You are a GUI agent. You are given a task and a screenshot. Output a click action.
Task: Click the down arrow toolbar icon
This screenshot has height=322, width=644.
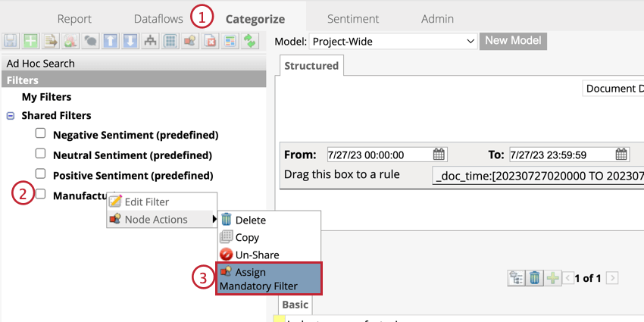(130, 41)
